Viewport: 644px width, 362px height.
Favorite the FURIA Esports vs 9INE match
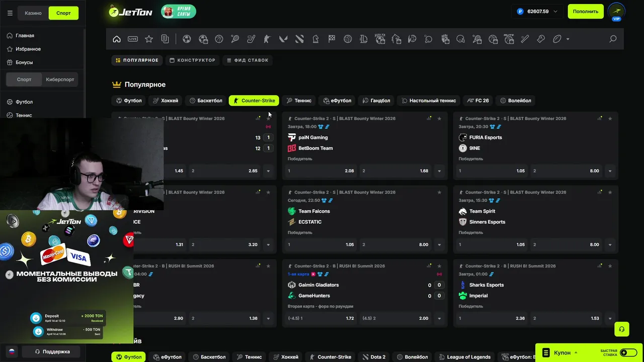pos(610,119)
